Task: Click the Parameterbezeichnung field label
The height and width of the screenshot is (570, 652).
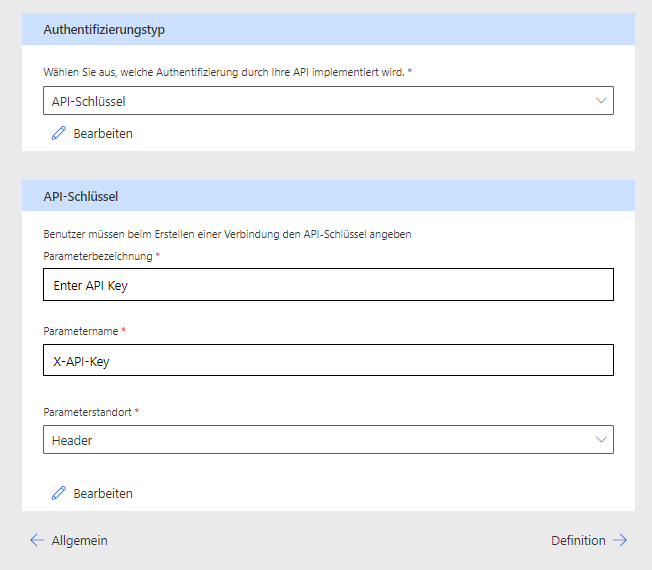Action: tap(97, 256)
